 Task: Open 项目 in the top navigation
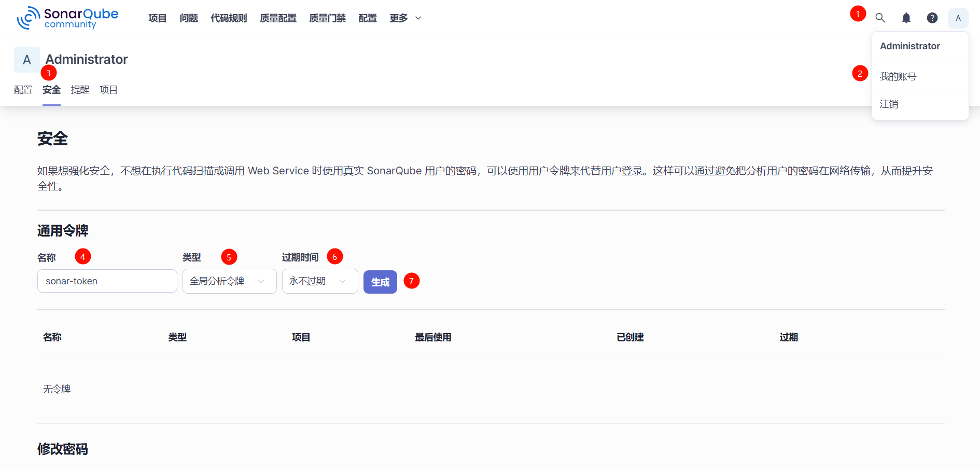tap(157, 18)
